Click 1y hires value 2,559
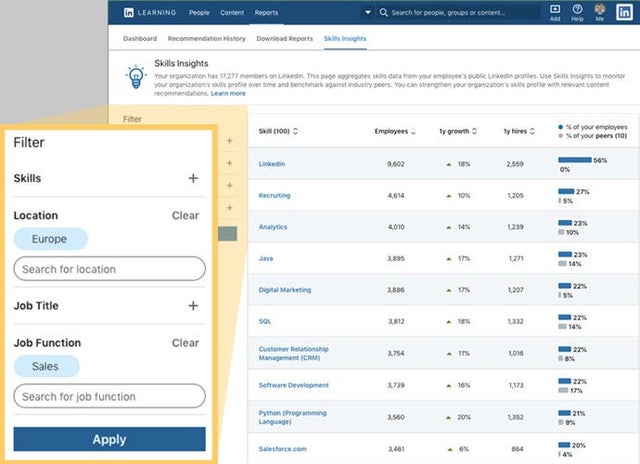This screenshot has height=464, width=640. (x=515, y=164)
